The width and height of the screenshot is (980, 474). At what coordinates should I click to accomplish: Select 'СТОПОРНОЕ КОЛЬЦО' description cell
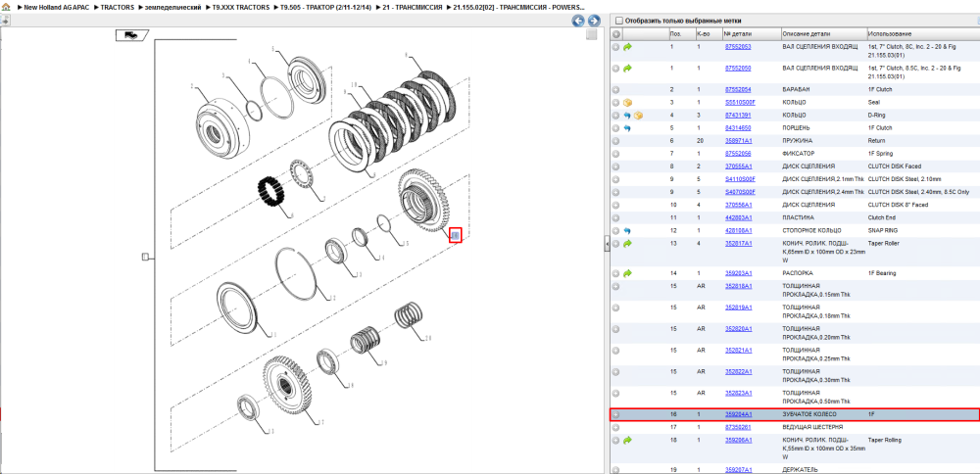(811, 230)
